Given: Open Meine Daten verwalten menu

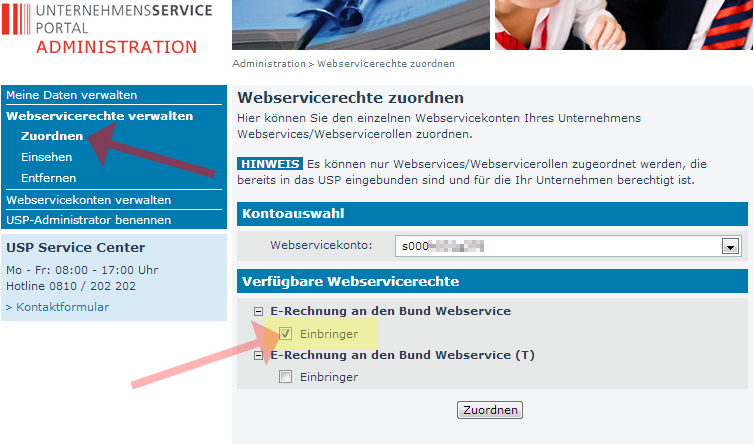Looking at the screenshot, I should pyautogui.click(x=71, y=95).
